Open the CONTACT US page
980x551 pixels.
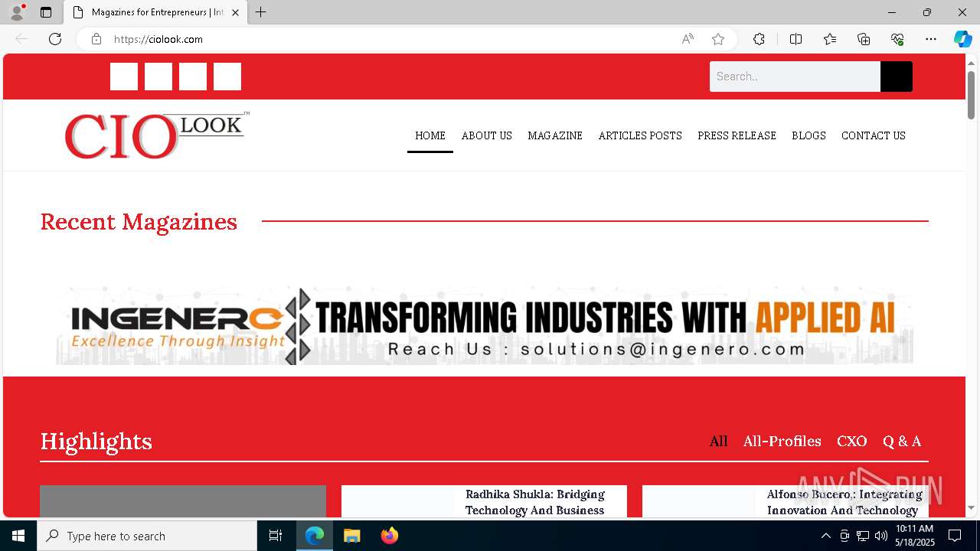pos(874,135)
